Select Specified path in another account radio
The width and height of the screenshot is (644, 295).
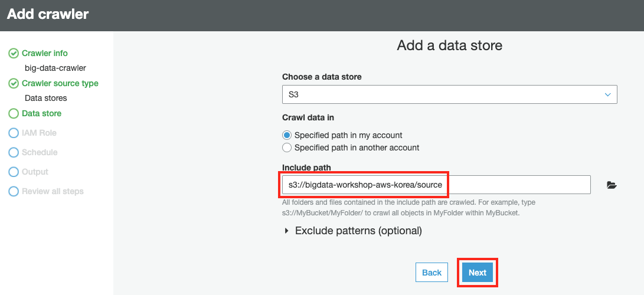pyautogui.click(x=287, y=147)
